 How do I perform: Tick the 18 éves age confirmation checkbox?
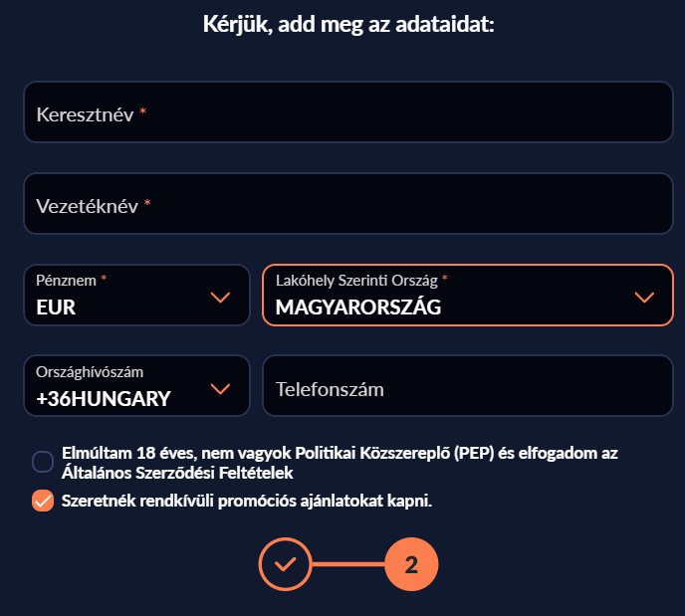43,462
